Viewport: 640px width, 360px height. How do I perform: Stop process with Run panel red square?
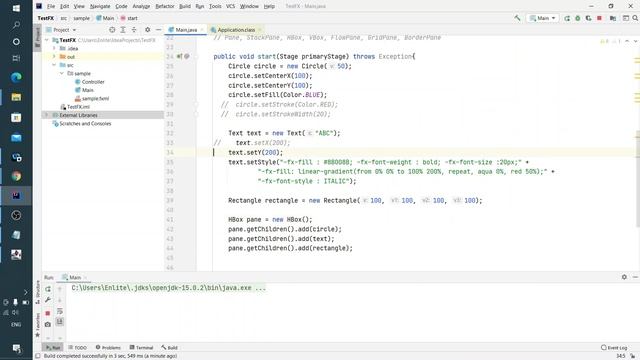48,313
